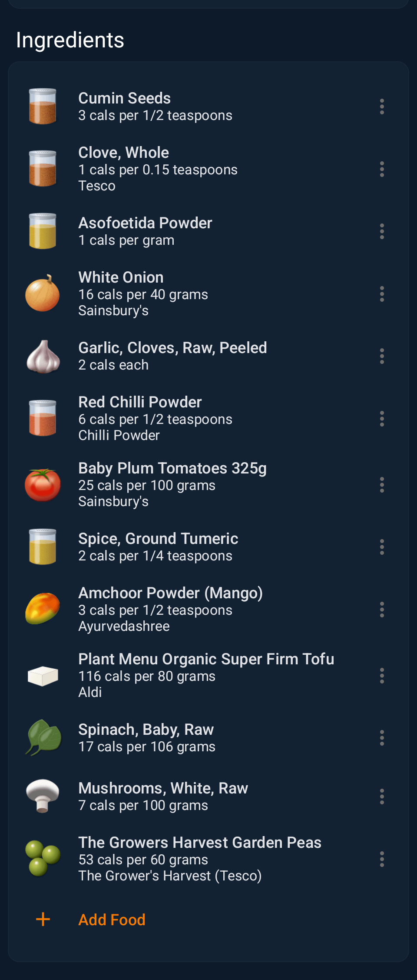Open the options menu for Cumin Seeds
This screenshot has height=980, width=417.
coord(382,107)
